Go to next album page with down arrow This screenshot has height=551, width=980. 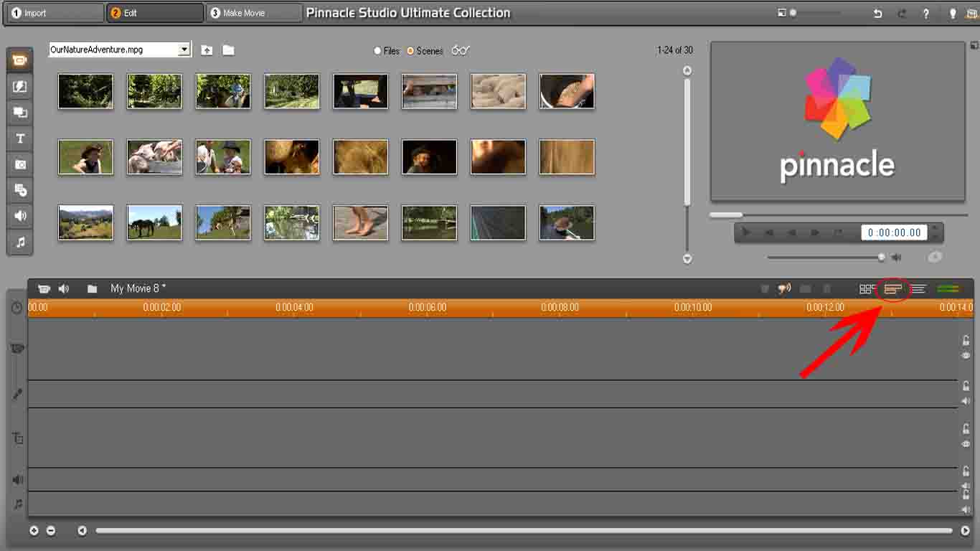pyautogui.click(x=687, y=258)
